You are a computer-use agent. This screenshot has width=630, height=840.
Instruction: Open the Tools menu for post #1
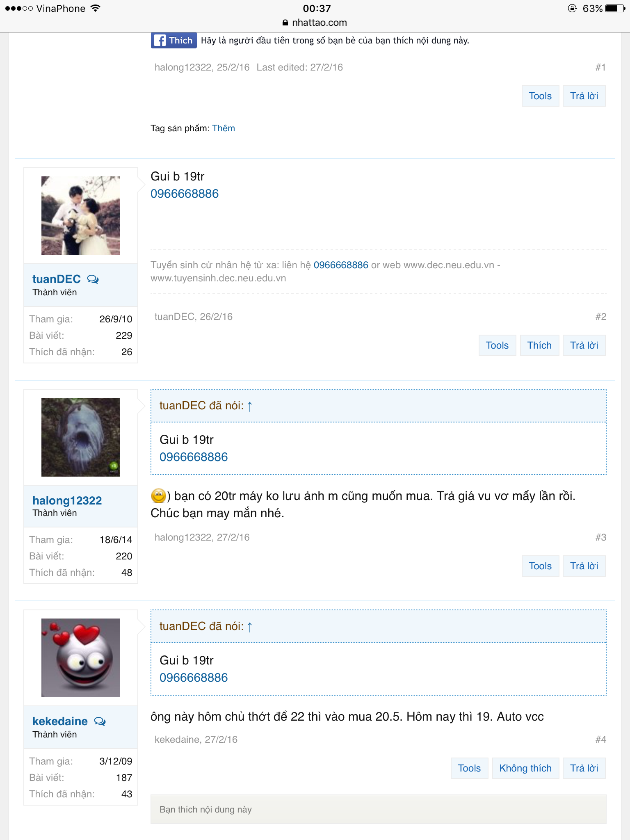(x=540, y=96)
